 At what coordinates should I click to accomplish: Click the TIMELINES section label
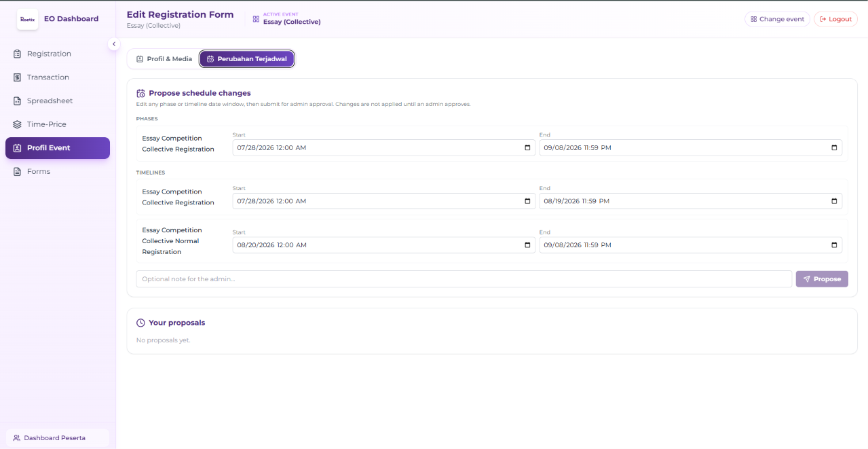[x=151, y=173]
